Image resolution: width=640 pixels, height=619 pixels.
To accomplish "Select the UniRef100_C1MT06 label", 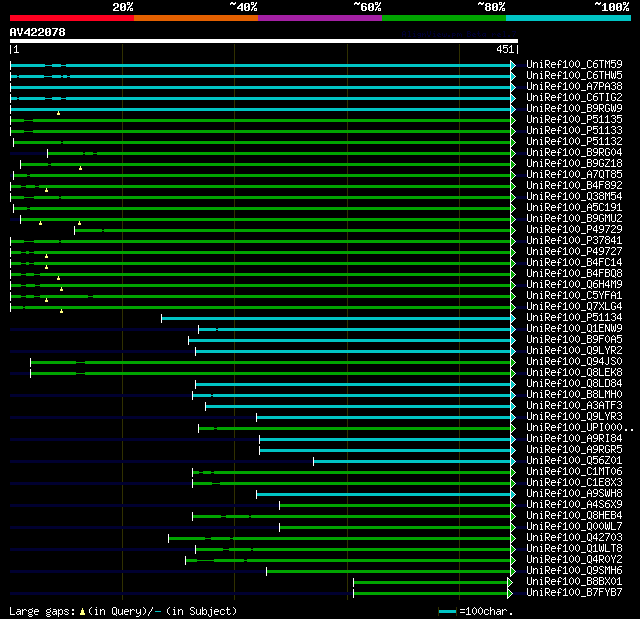I will [574, 472].
